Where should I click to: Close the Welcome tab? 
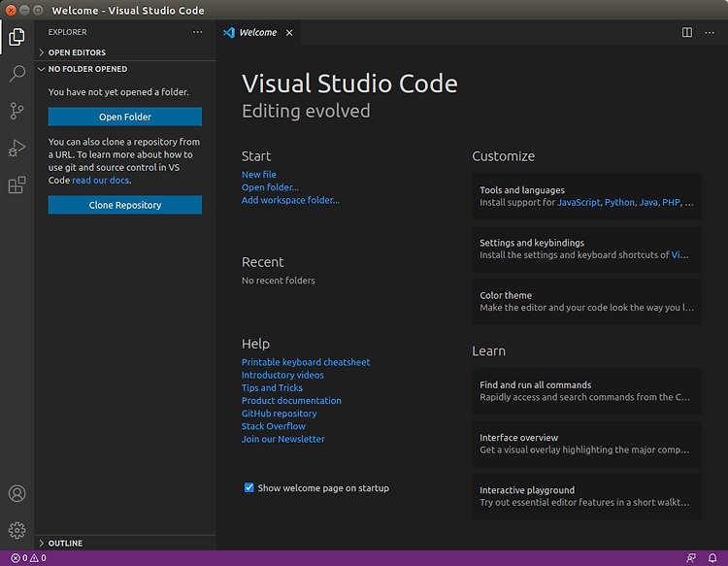289,32
